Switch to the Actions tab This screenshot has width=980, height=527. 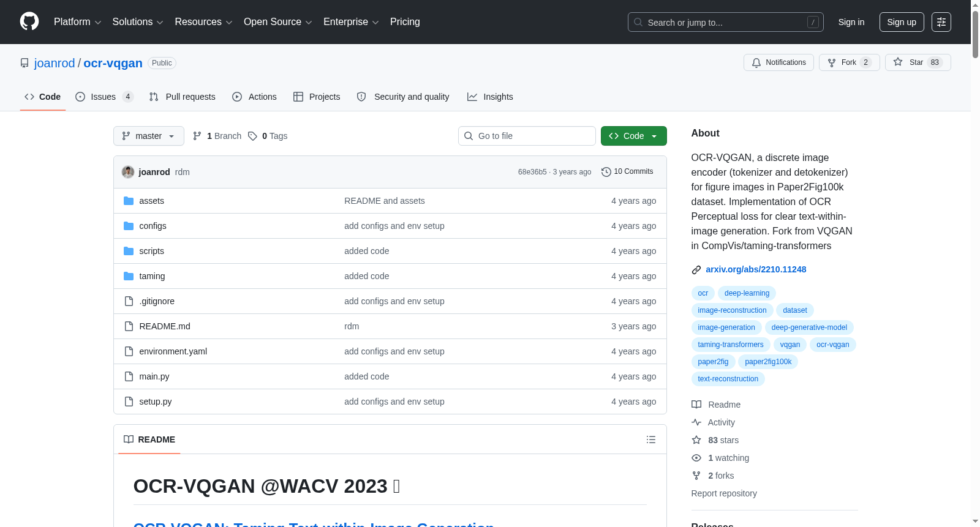[255, 97]
